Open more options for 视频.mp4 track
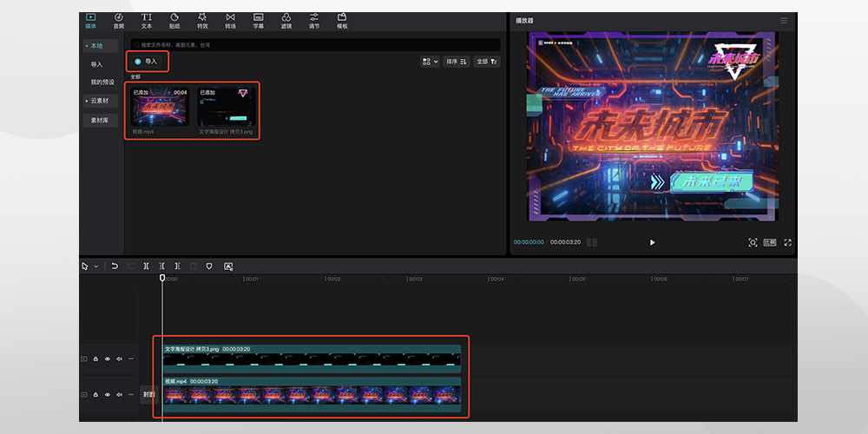The height and width of the screenshot is (434, 868). tap(131, 395)
